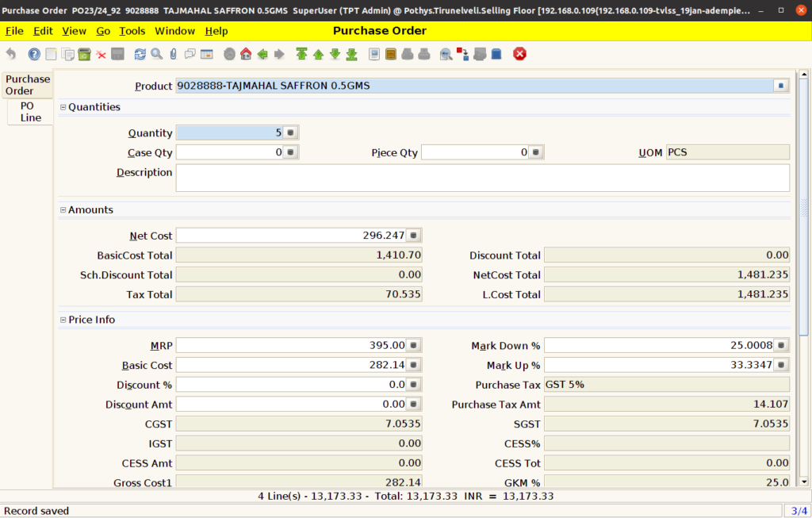
Task: Open the Mark Down % calculator button
Action: (781, 345)
